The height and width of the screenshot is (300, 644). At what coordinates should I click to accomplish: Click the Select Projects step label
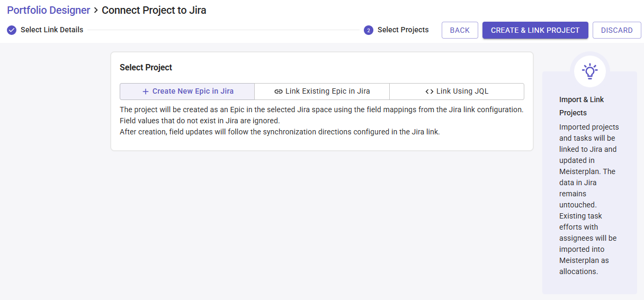(403, 30)
